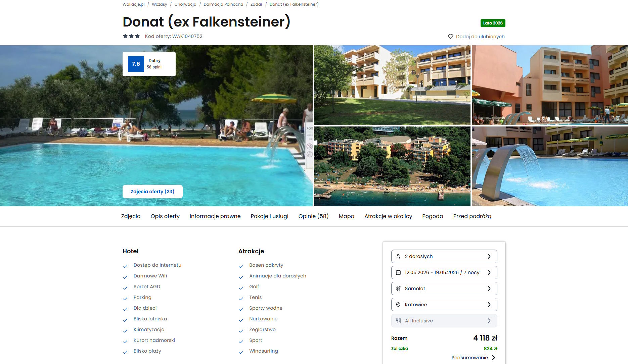Click the green Lato 2026 badge
The width and height of the screenshot is (628, 364).
(x=493, y=23)
